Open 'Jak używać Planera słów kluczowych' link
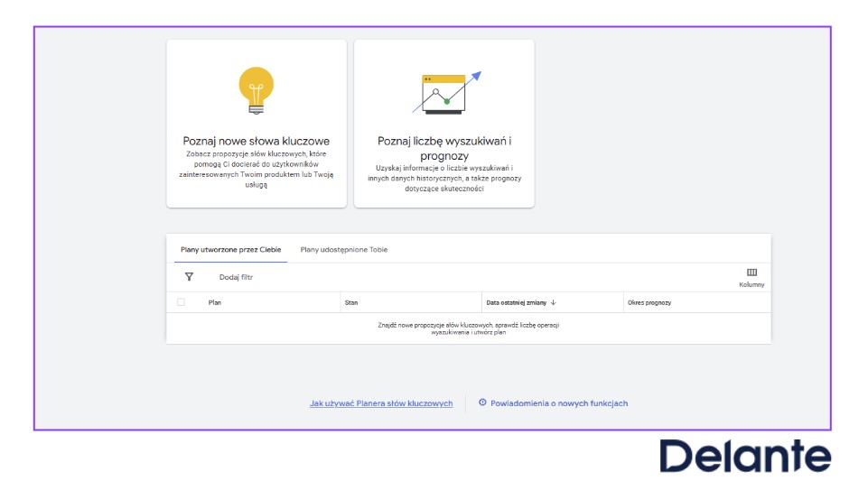 coord(381,403)
